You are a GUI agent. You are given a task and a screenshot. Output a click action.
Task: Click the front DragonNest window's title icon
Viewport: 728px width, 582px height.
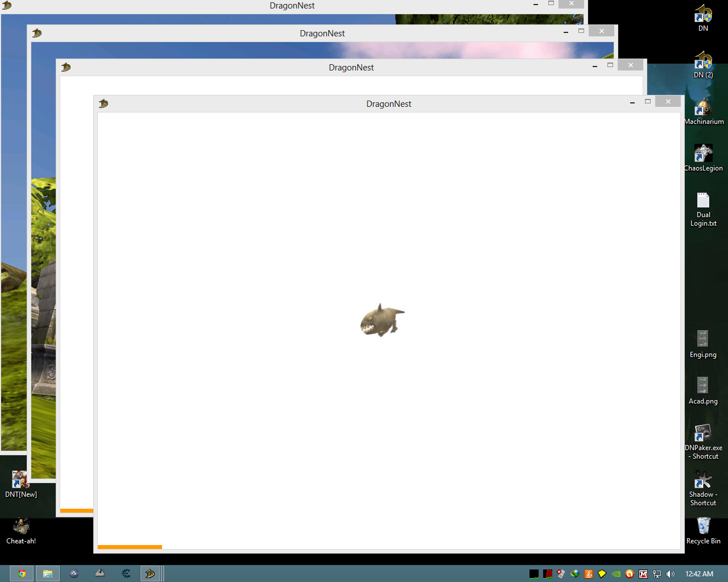pyautogui.click(x=103, y=103)
